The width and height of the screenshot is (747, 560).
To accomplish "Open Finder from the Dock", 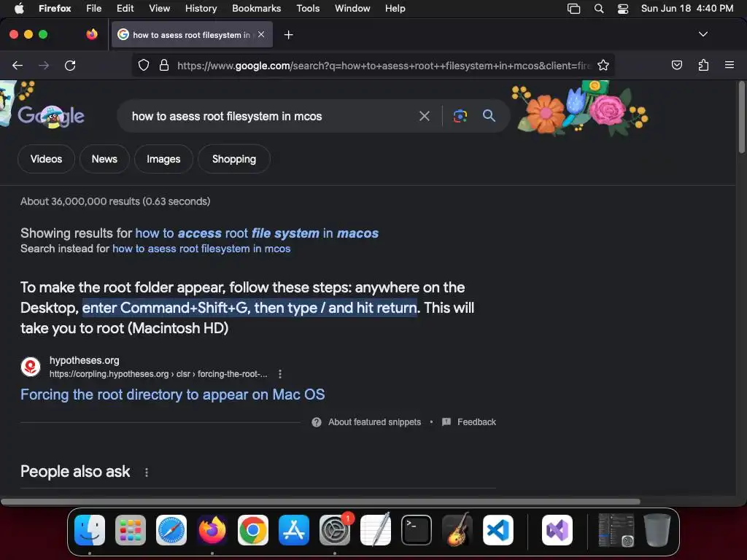I will [90, 529].
